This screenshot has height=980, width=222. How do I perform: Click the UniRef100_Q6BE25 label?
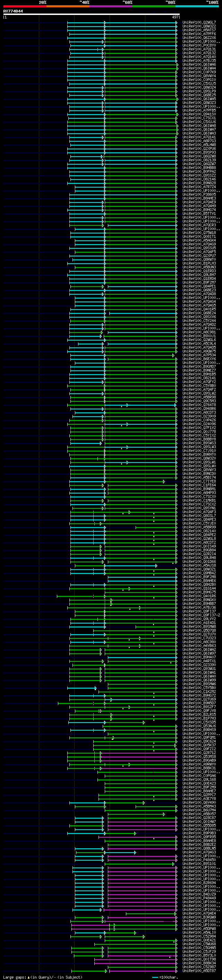click(x=199, y=95)
